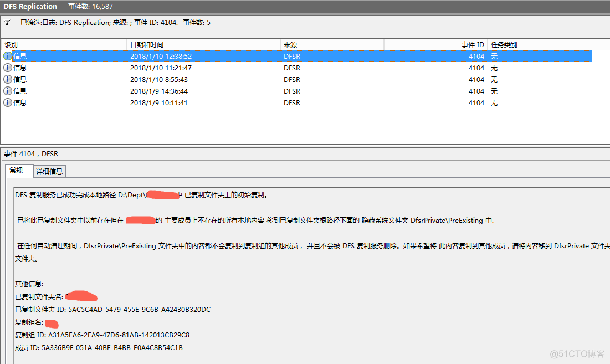
Task: Click DFSR source in 11:21:47 row
Action: pos(292,68)
